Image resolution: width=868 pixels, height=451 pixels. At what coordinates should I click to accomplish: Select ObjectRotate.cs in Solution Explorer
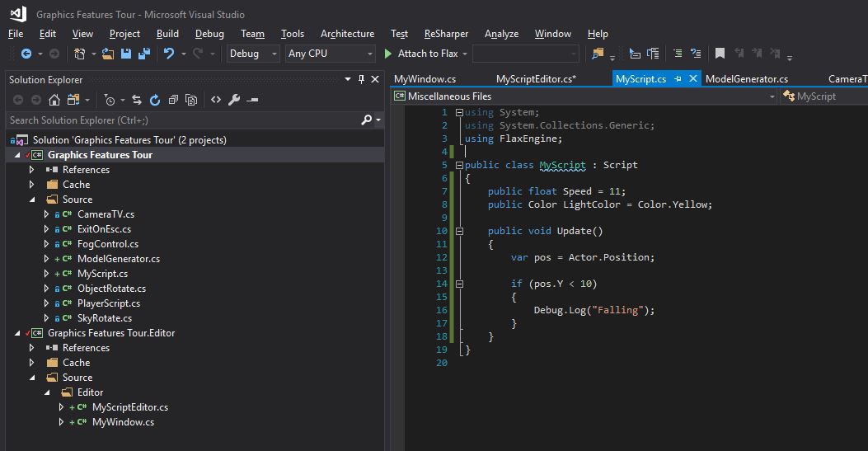(x=112, y=289)
